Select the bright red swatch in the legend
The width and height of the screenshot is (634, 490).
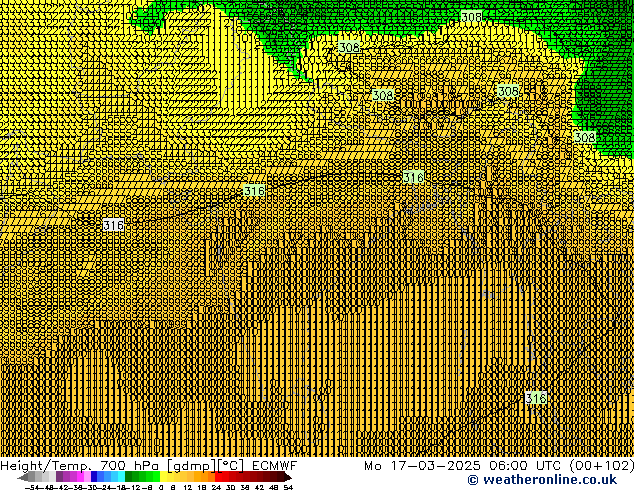(218, 477)
